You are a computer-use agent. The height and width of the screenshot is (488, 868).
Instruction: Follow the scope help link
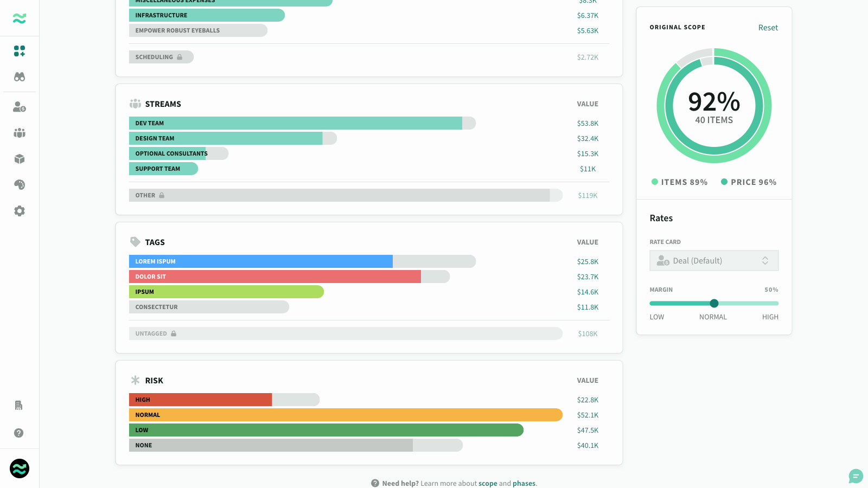point(488,483)
